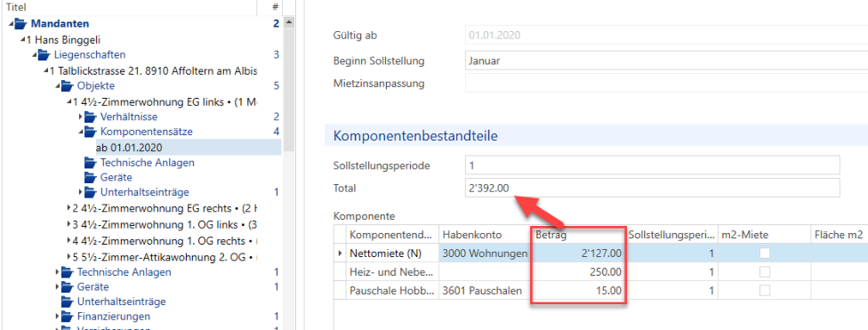Click the folder icon of Technische Anlagen under the apartment
This screenshot has width=868, height=330.
[90, 163]
